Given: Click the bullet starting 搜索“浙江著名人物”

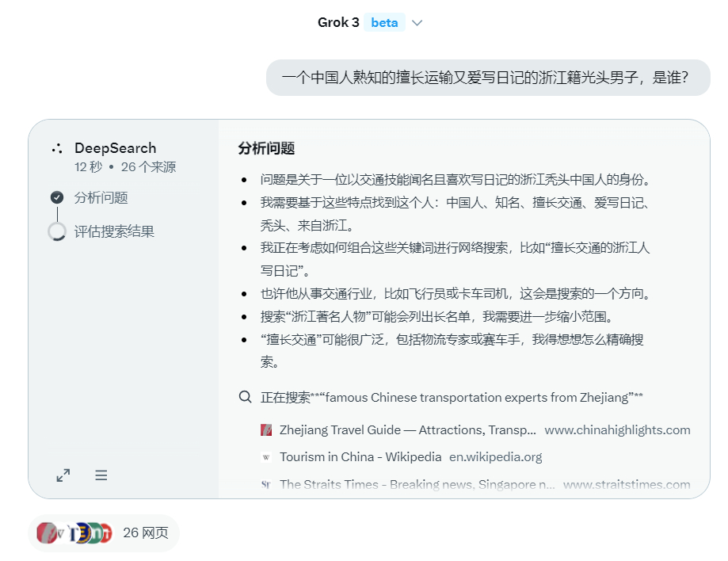Looking at the screenshot, I should coord(437,317).
